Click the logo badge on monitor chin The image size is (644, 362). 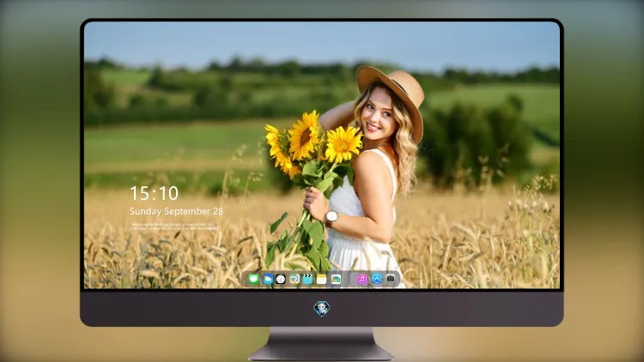[322, 309]
